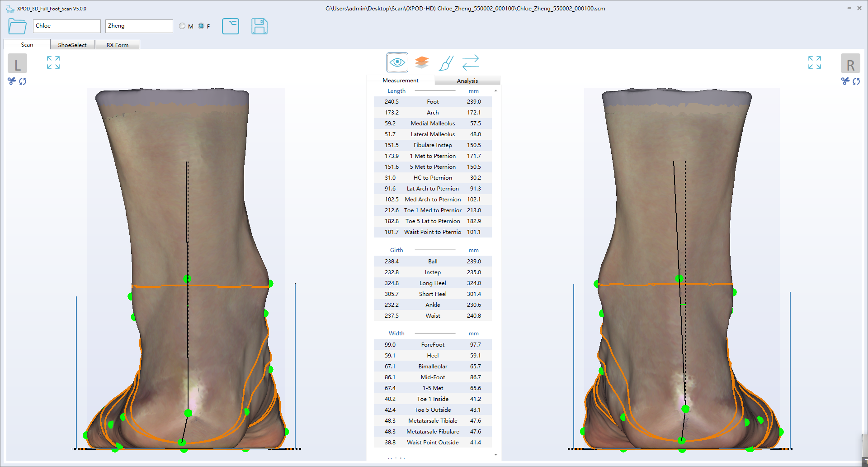This screenshot has height=467, width=868.
Task: Switch to the RX Form tab
Action: [x=118, y=44]
